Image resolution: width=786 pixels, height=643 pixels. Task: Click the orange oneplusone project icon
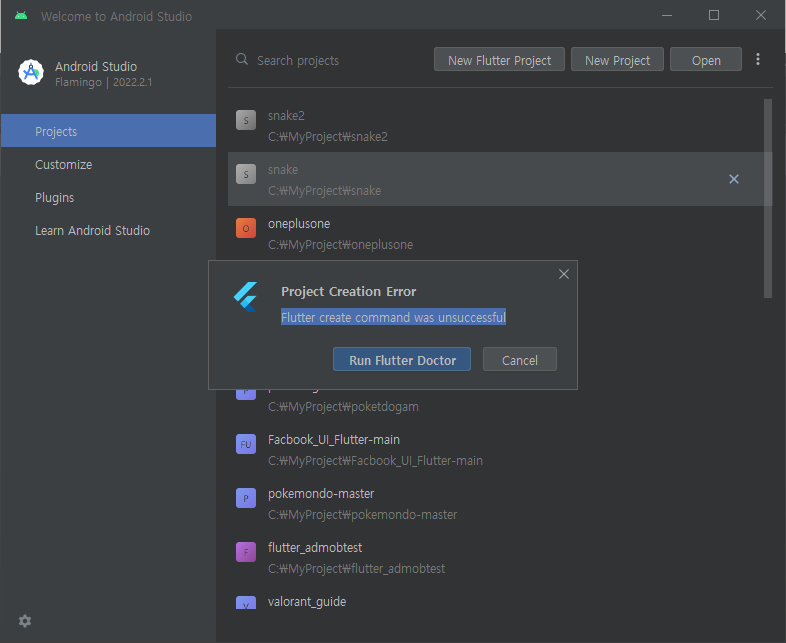click(x=246, y=228)
